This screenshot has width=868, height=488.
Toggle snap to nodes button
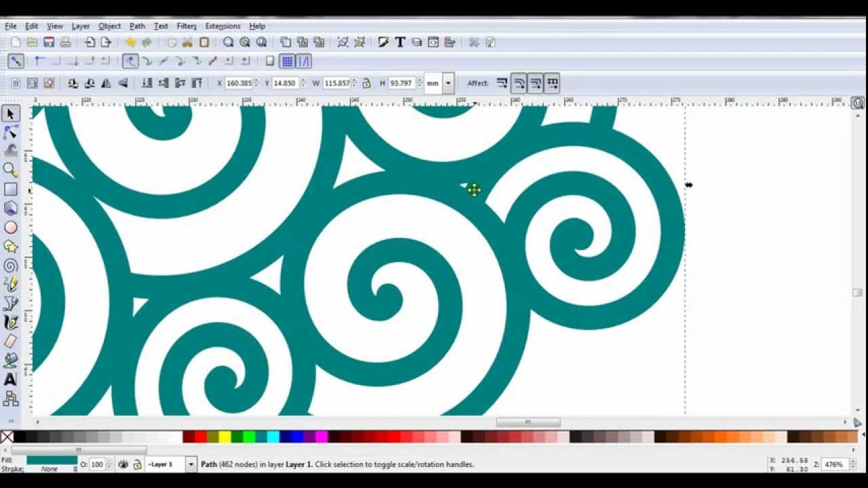(130, 61)
